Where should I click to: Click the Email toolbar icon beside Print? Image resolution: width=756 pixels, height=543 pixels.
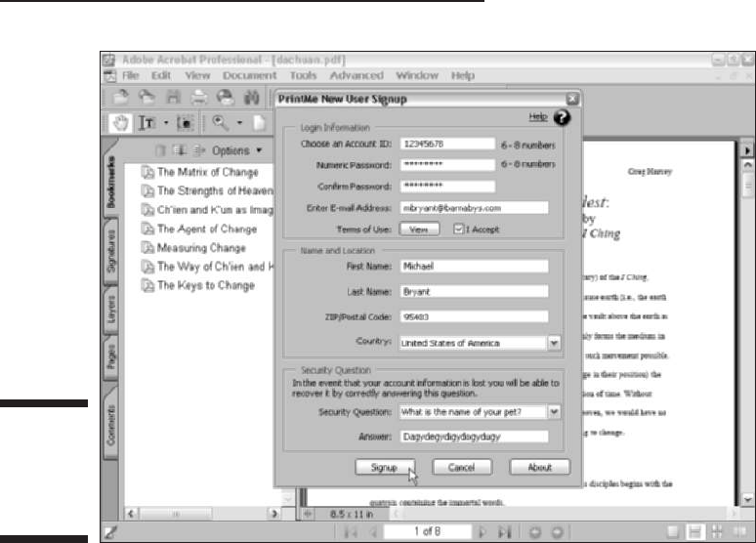coord(225,97)
